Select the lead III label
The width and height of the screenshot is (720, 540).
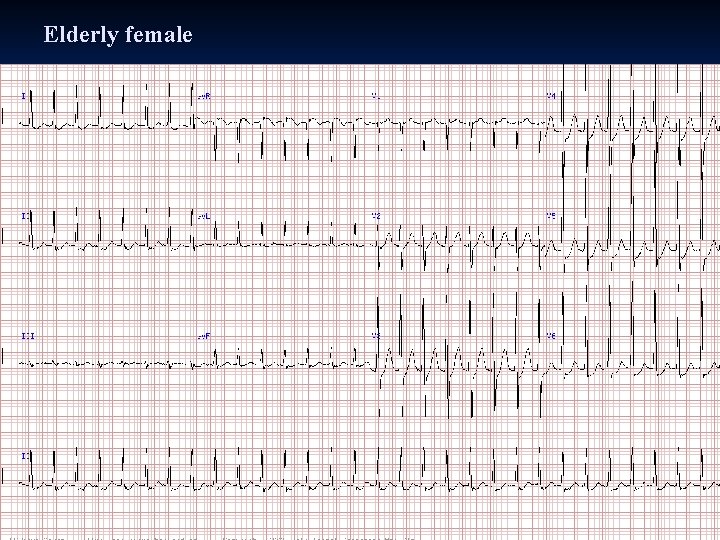[x=28, y=336]
